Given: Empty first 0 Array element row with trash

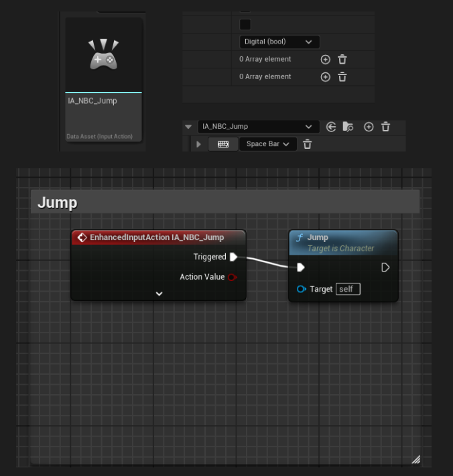Looking at the screenshot, I should pyautogui.click(x=342, y=60).
